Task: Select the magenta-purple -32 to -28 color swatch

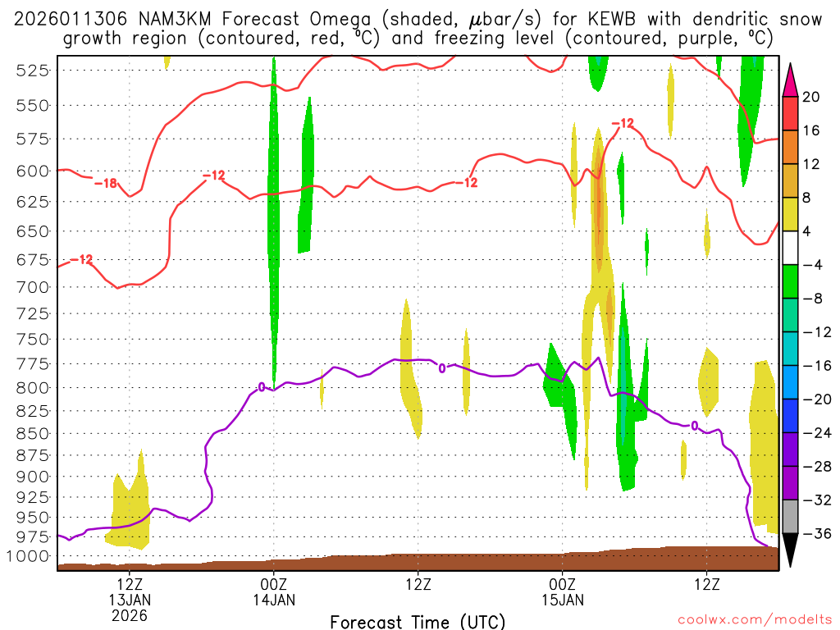Action: pos(790,483)
